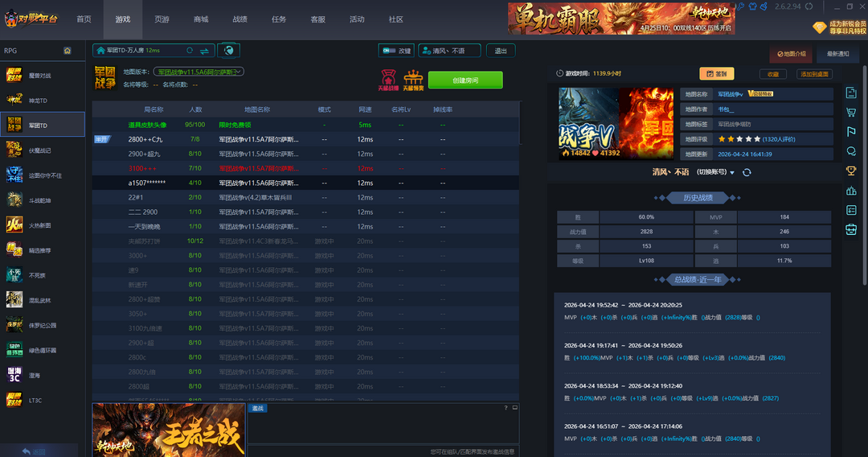Click the flag icon in right sidebar
Viewport: 868px width, 457px height.
tap(851, 132)
